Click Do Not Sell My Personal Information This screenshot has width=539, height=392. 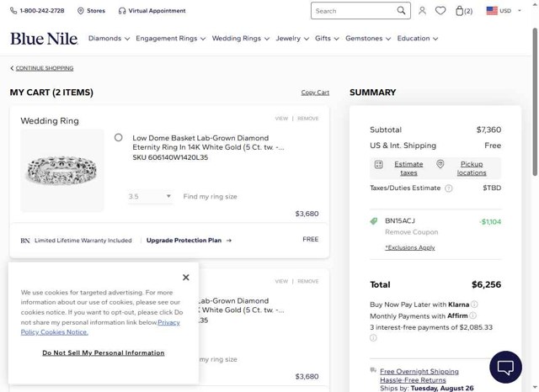(x=104, y=352)
